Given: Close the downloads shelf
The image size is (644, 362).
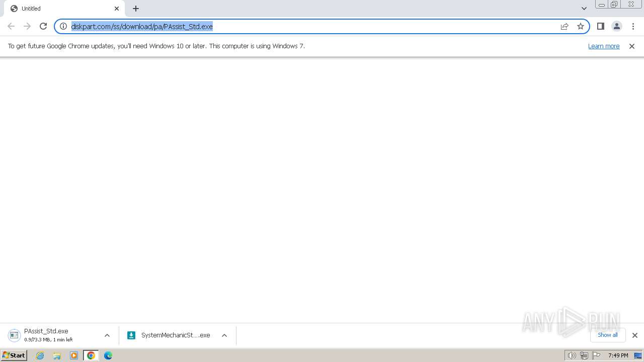Looking at the screenshot, I should point(635,335).
